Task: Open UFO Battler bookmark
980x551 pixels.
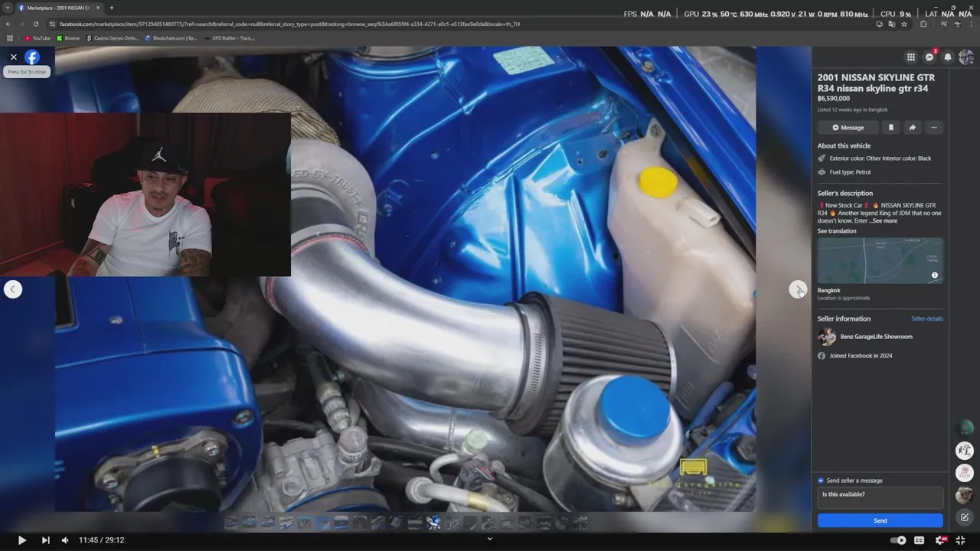Action: 229,37
